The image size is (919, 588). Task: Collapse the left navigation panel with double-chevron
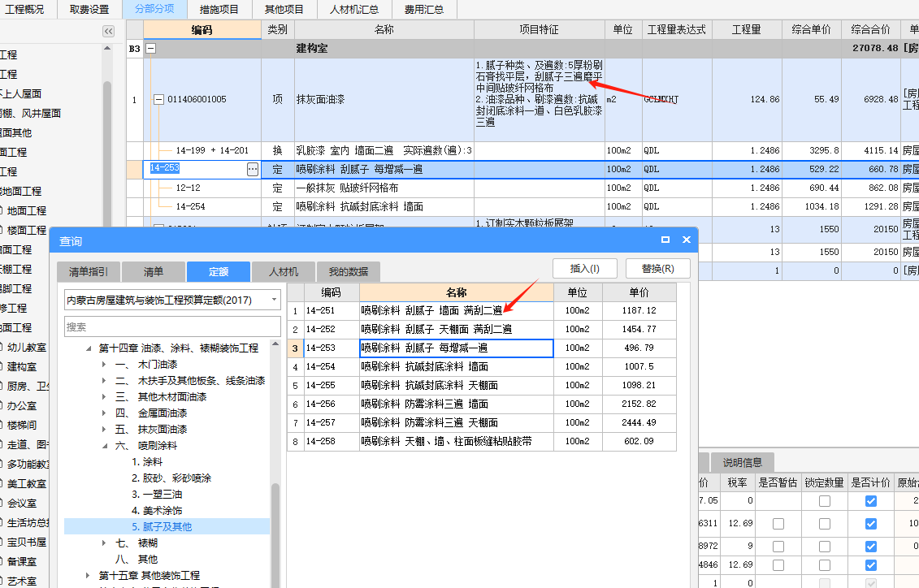tap(108, 31)
